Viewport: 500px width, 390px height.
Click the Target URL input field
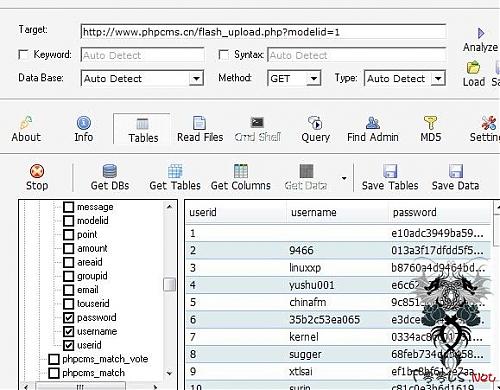[x=263, y=32]
